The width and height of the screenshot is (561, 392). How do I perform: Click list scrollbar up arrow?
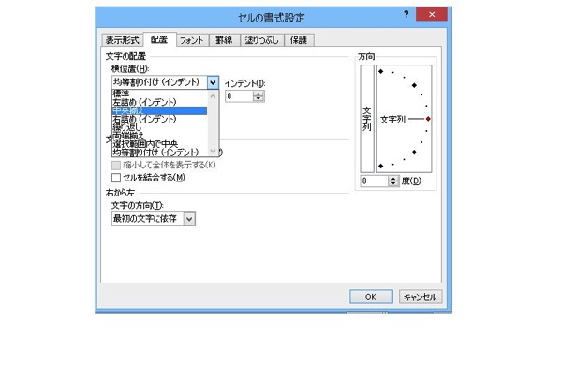coord(213,95)
